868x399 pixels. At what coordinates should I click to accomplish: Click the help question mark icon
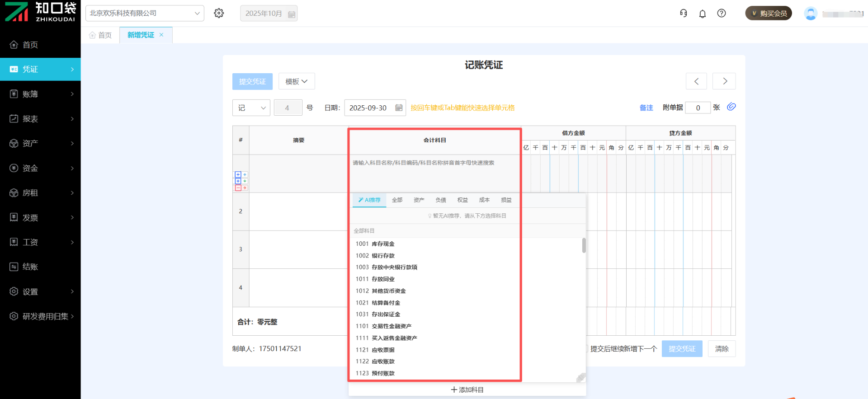click(722, 13)
